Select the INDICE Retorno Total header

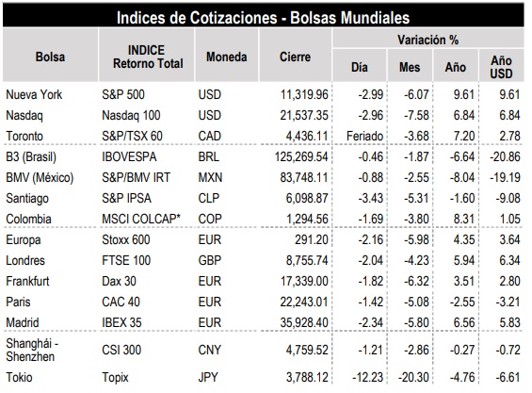pyautogui.click(x=147, y=57)
